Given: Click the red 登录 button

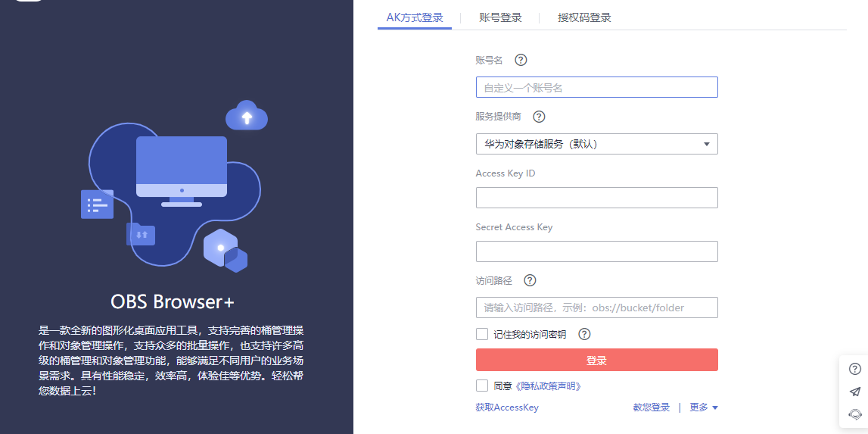Looking at the screenshot, I should 596,360.
